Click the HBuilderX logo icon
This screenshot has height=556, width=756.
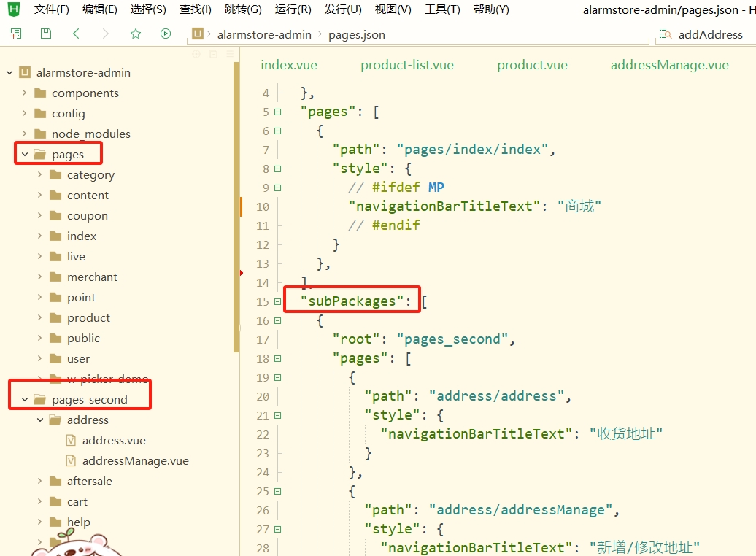coord(14,9)
